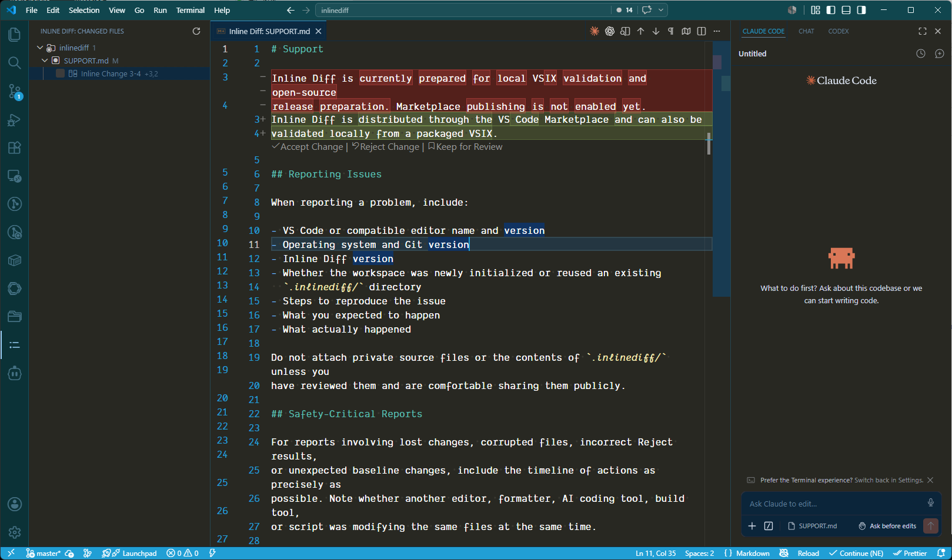Image resolution: width=952 pixels, height=560 pixels.
Task: Open Remote Explorer in activity bar
Action: (15, 176)
